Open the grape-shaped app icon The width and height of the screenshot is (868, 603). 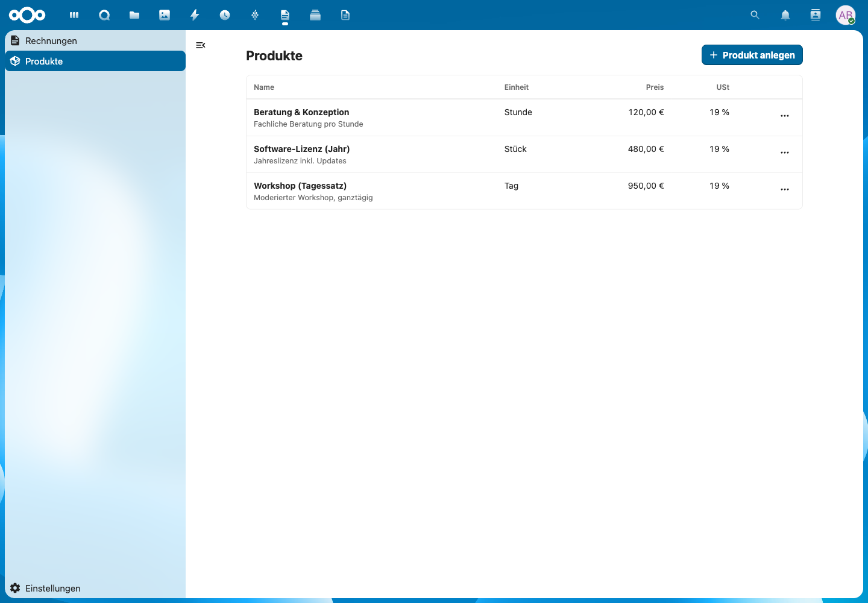(255, 15)
